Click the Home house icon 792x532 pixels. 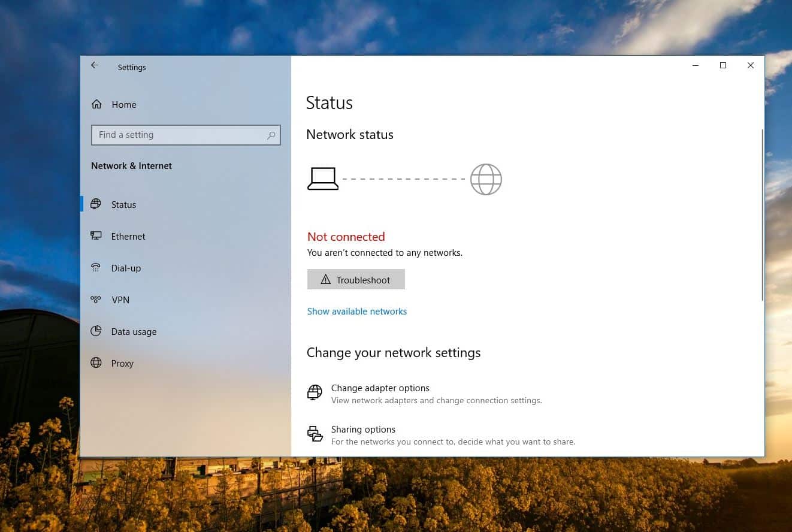pyautogui.click(x=96, y=104)
